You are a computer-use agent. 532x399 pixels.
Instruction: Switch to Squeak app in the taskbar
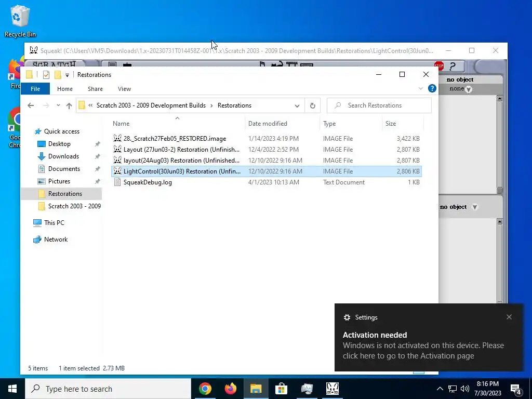coord(332,389)
